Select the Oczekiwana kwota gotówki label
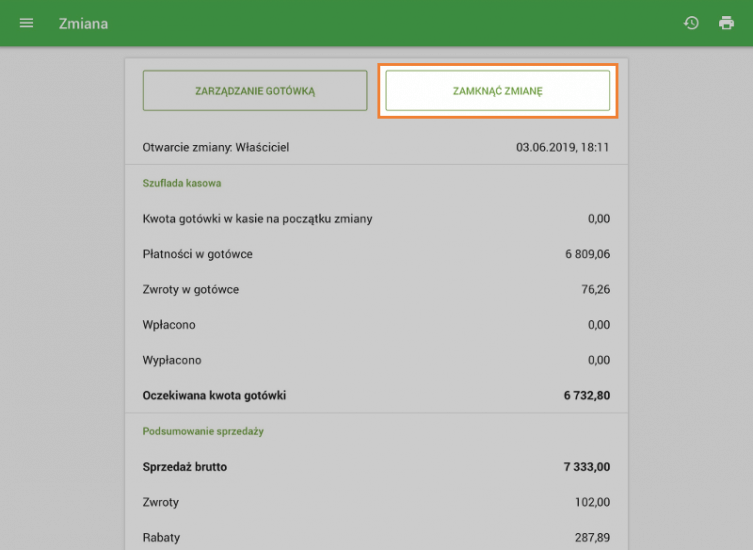This screenshot has width=753, height=550. [x=215, y=395]
